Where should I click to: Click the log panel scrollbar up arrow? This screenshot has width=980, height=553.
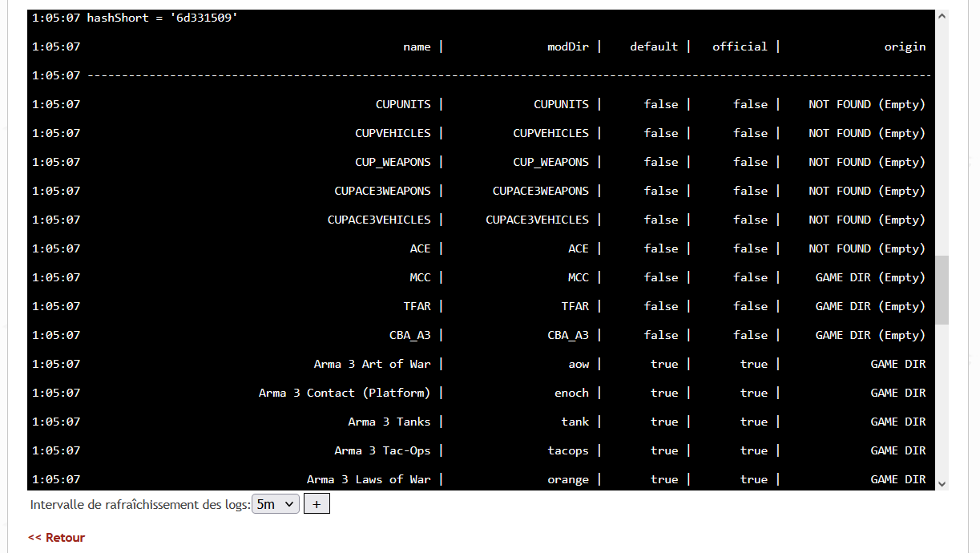point(942,16)
